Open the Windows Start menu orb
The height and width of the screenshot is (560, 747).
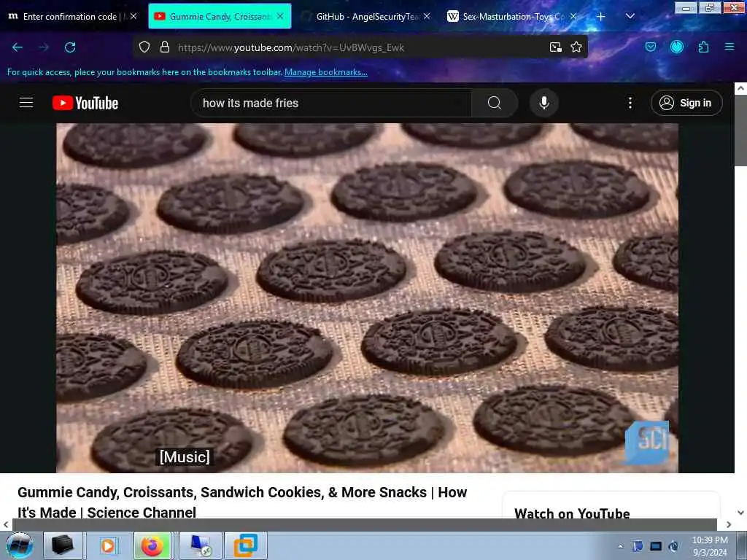tap(20, 545)
